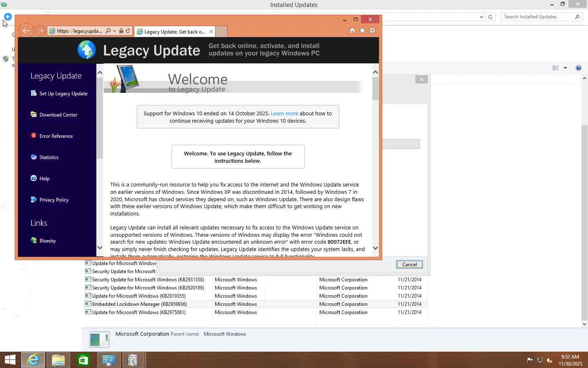This screenshot has height=368, width=588.
Task: Refresh the Legacy Update page in IE
Action: click(128, 31)
